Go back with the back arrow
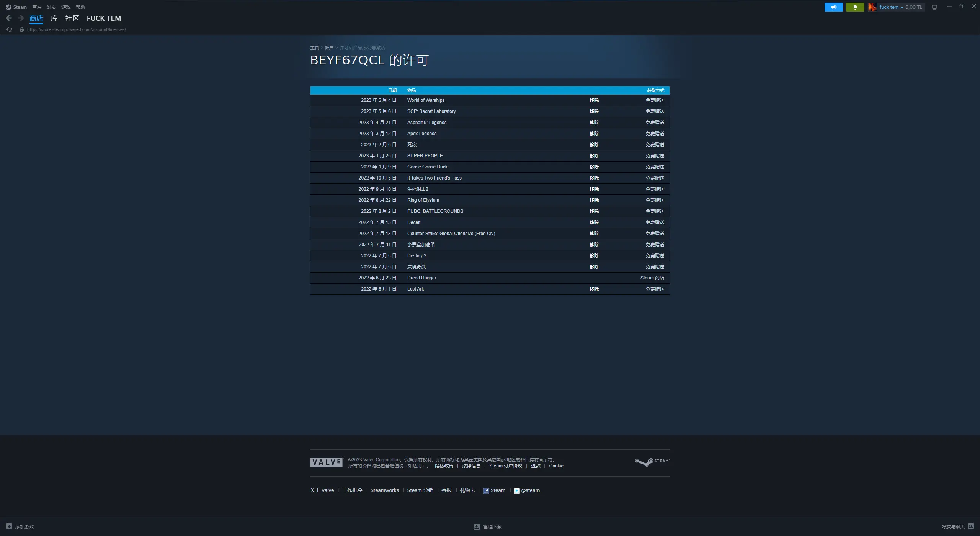Image resolution: width=980 pixels, height=536 pixels. (x=9, y=18)
